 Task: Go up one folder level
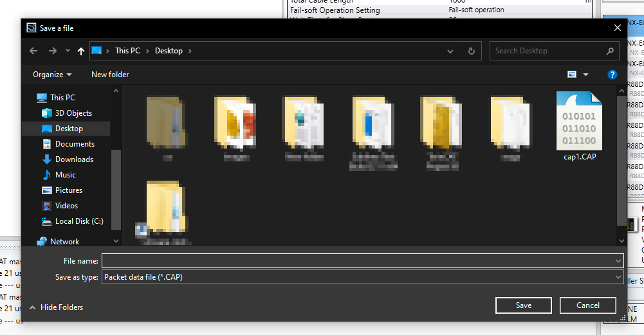[81, 51]
